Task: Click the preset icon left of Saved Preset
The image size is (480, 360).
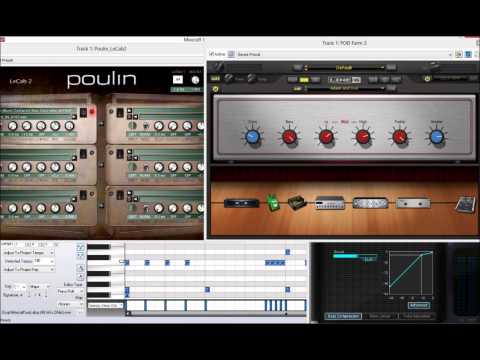Action: tap(231, 54)
